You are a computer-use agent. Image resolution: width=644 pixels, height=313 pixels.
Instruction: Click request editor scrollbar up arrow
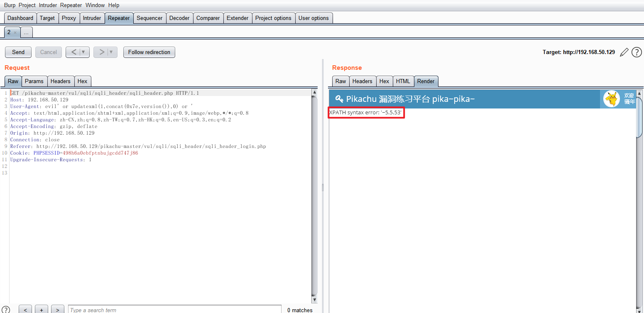314,92
